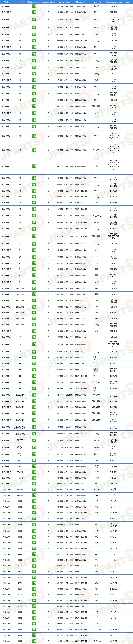Click the Marka column header

[7, 2]
